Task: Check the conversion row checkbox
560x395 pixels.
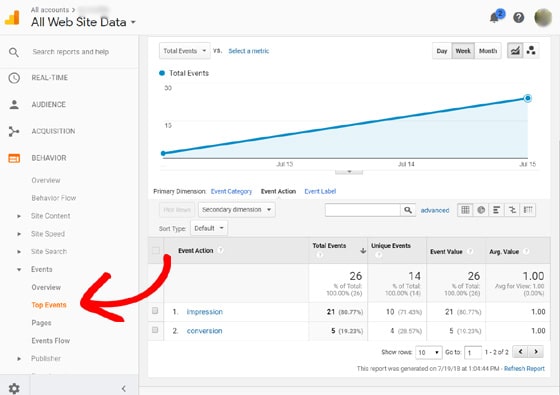Action: coord(155,330)
